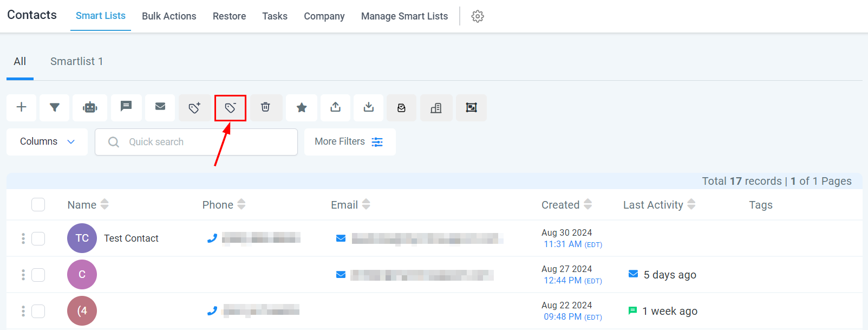Click the Aug 30 2024 created date
Viewport: 868px width, 330px height.
(x=566, y=232)
